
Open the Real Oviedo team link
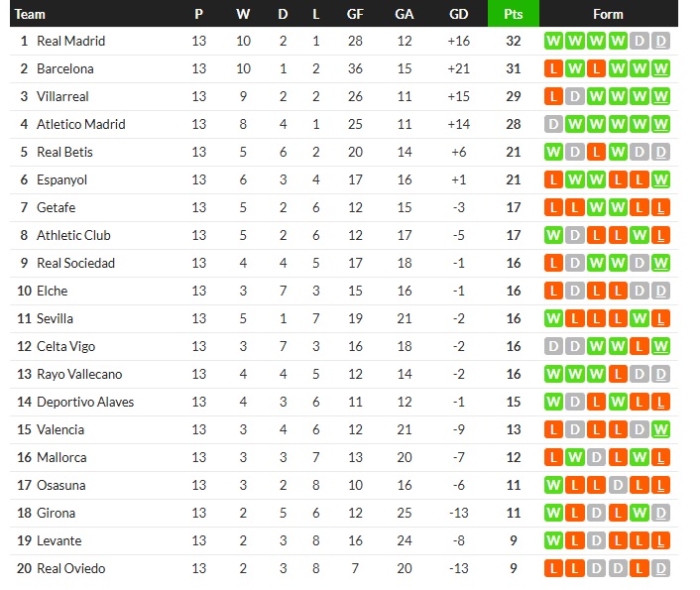coord(70,568)
